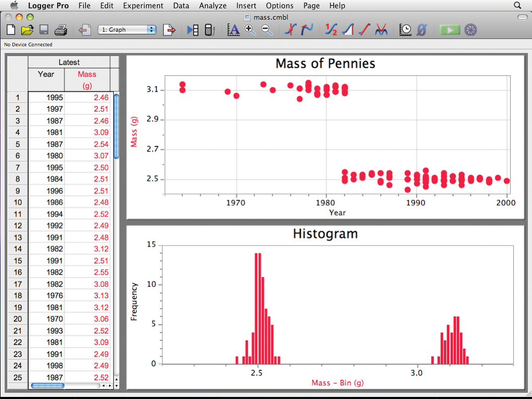The image size is (532, 399).
Task: Click the calculator import icon
Action: coord(210,30)
